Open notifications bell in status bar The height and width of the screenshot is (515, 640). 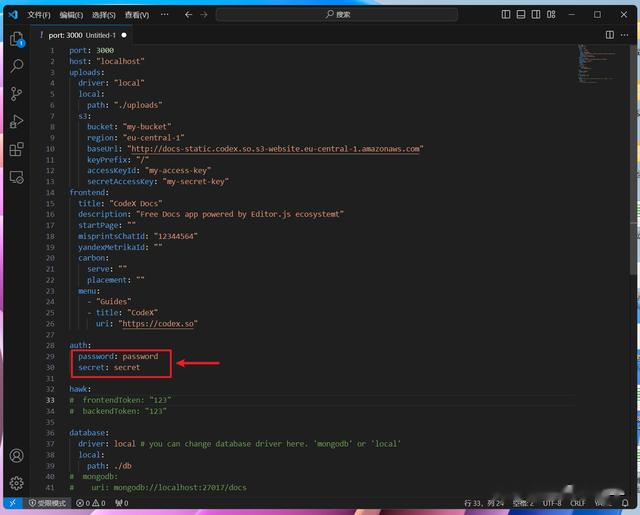tap(625, 503)
